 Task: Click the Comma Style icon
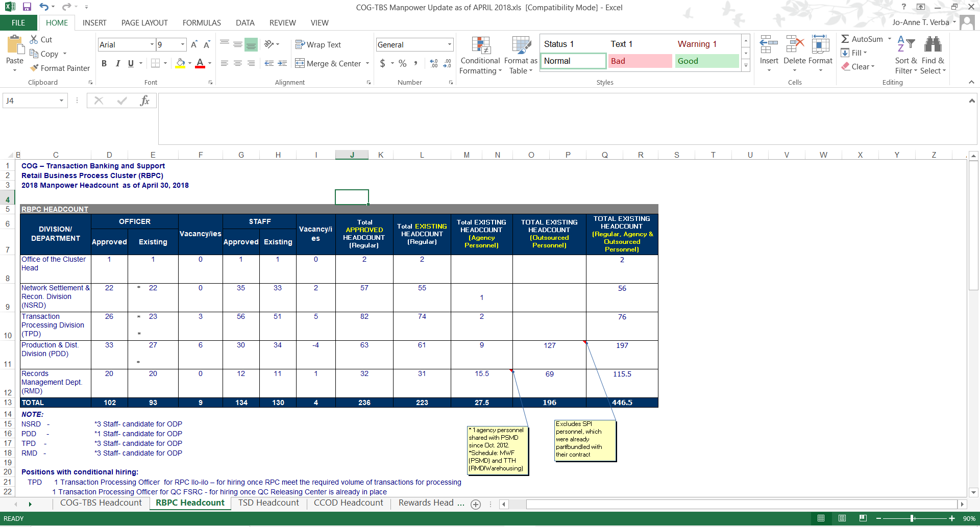pyautogui.click(x=416, y=63)
